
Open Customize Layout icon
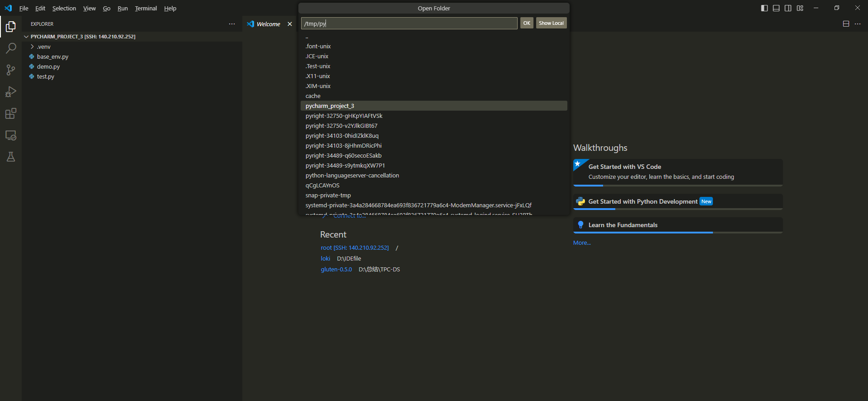(x=800, y=8)
